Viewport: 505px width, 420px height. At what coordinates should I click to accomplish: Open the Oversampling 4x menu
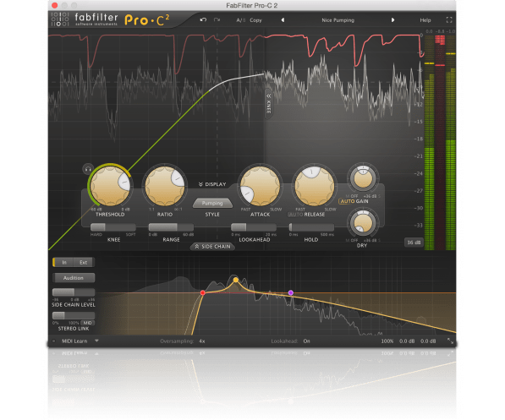[202, 341]
